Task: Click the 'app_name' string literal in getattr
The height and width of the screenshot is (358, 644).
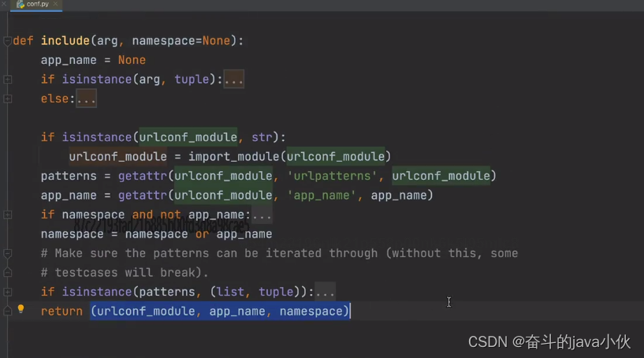Action: 321,196
